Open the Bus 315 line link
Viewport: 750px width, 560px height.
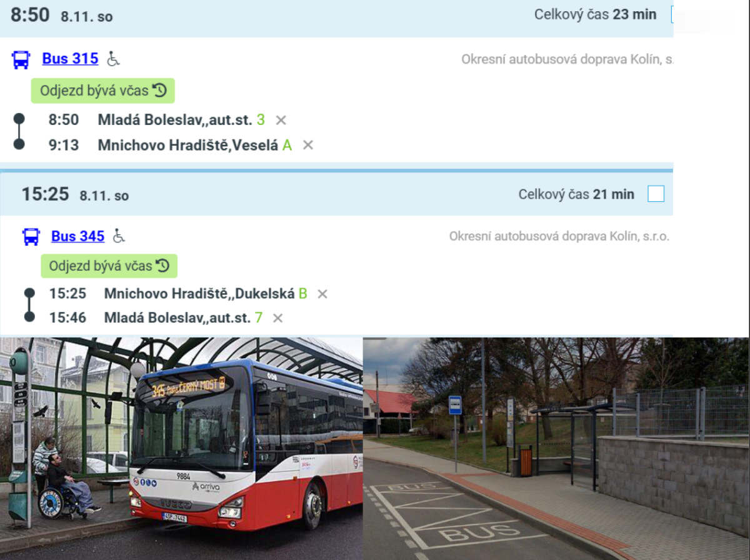(x=70, y=59)
